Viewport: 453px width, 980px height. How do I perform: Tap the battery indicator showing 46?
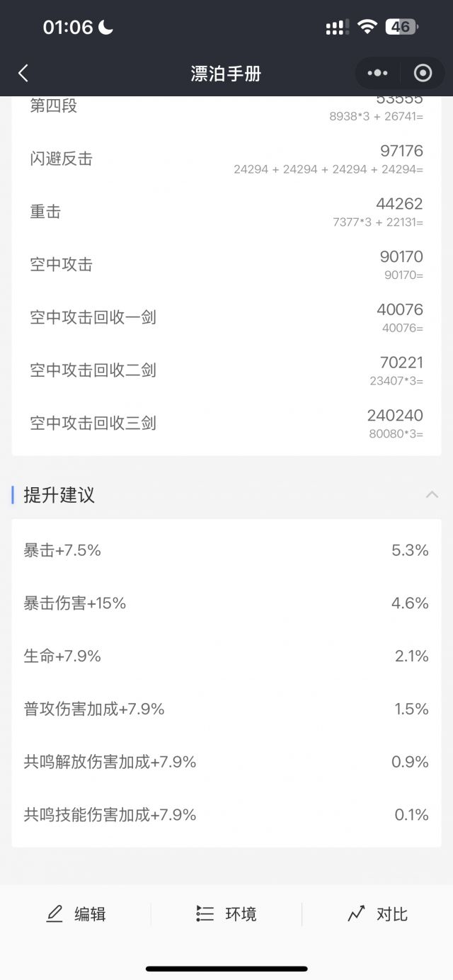point(401,27)
